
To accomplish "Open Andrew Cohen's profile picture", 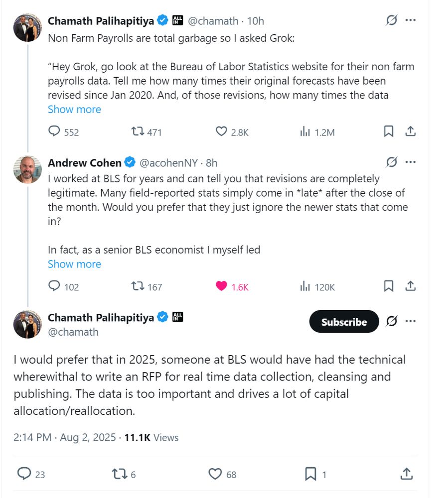I will coord(27,170).
